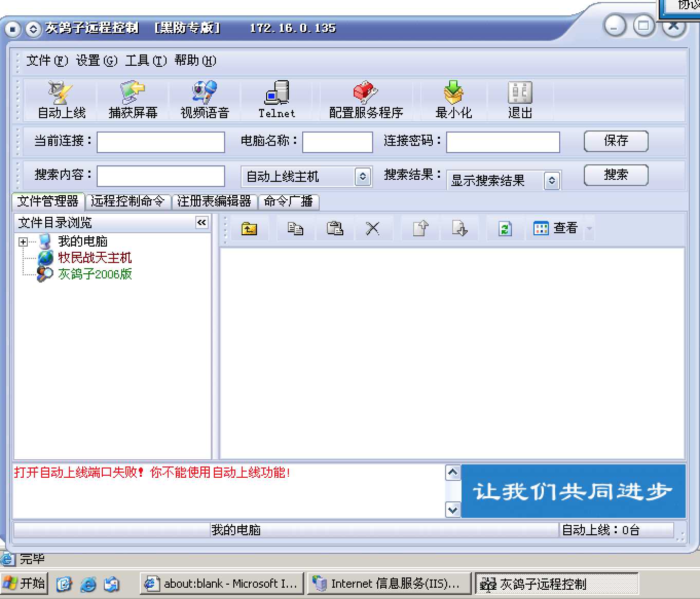Click the 查看 view mode button

(556, 228)
